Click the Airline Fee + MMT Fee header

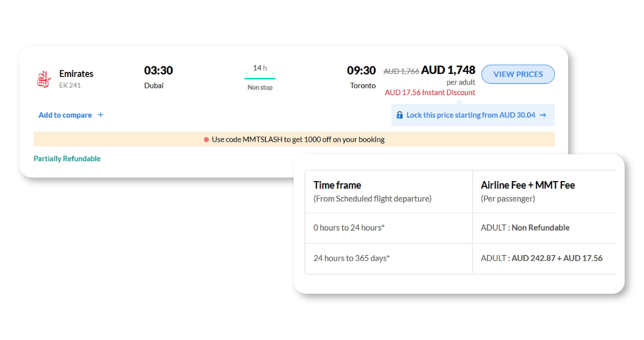click(528, 185)
